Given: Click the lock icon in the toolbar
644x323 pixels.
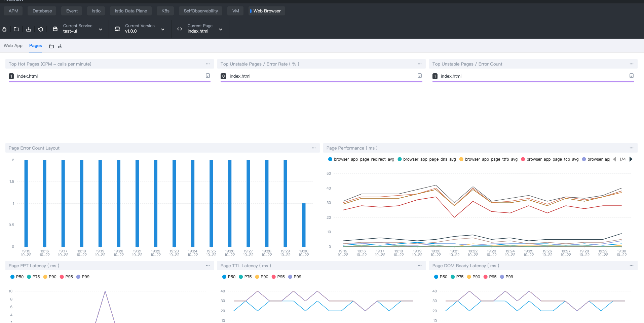Looking at the screenshot, I should (x=4, y=29).
